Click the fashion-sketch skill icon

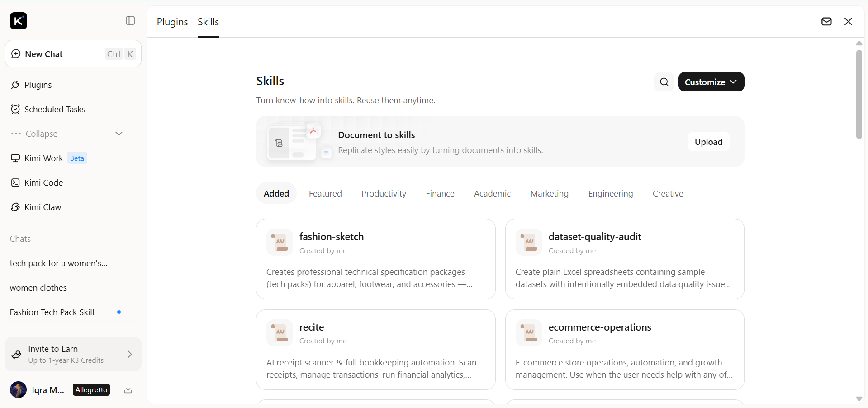pos(280,242)
